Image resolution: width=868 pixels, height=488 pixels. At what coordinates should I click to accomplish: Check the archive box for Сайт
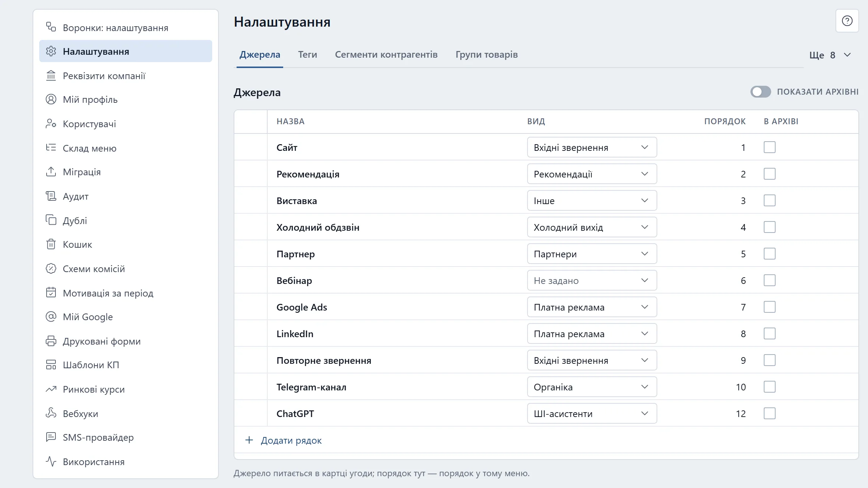[769, 147]
